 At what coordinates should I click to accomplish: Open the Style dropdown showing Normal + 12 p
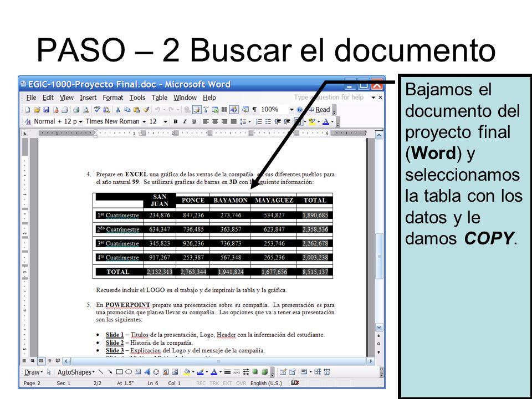pos(81,121)
